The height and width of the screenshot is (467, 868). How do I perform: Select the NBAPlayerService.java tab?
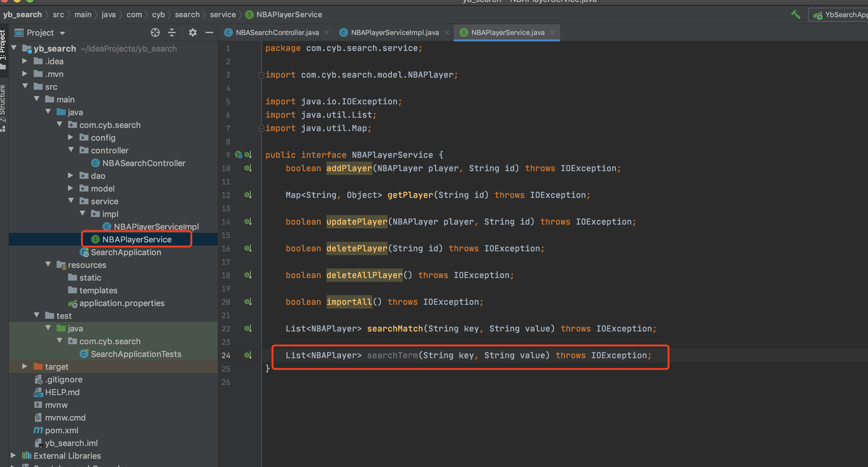[x=507, y=33]
